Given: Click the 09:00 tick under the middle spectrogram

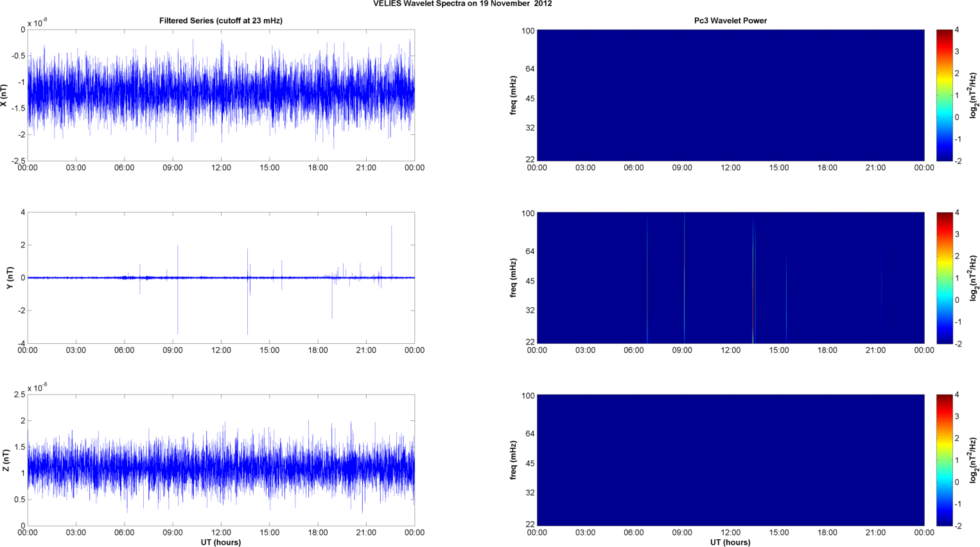Looking at the screenshot, I should click(x=682, y=350).
